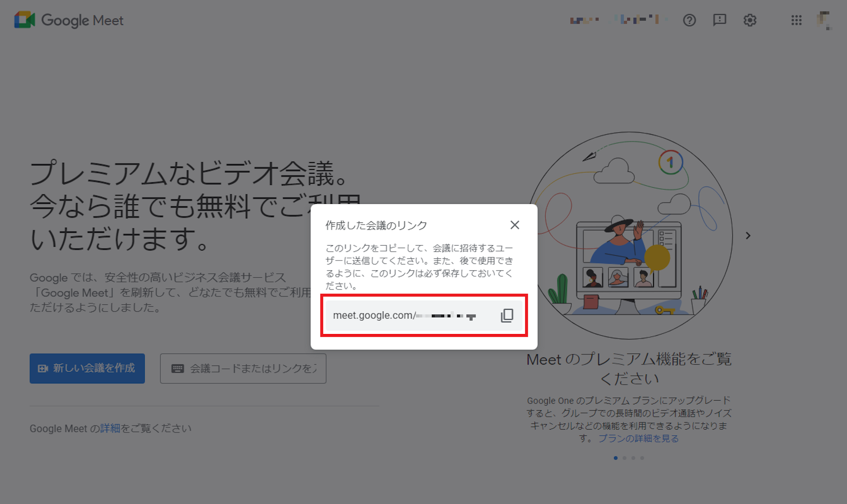Click the premium features illustration

point(629,236)
